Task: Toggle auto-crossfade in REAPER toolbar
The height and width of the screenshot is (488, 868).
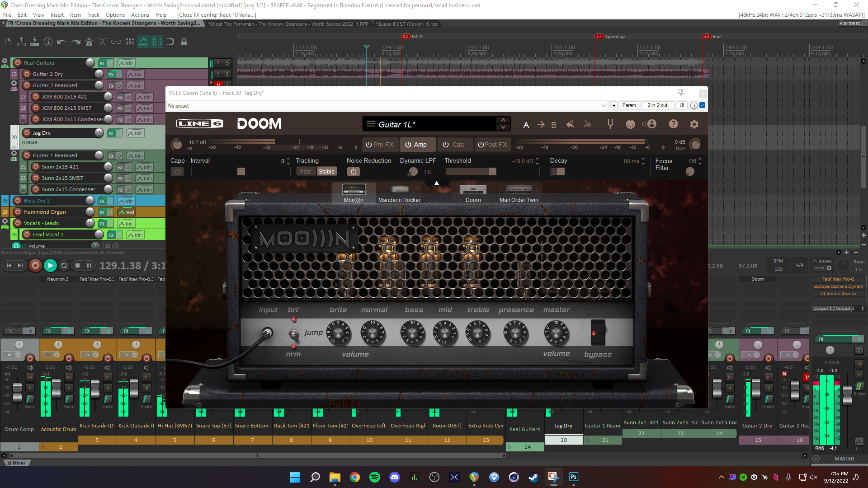Action: click(103, 42)
